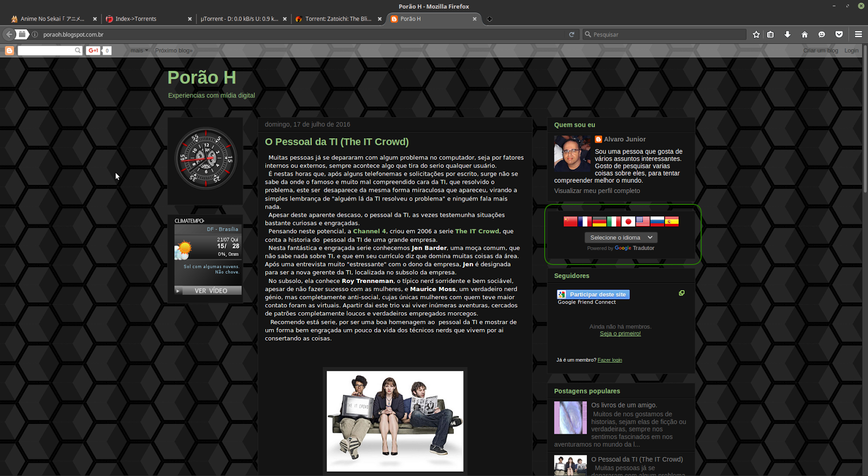This screenshot has height=476, width=868.
Task: Click thumbnail for 'Os livros de um amigo'
Action: pos(570,417)
